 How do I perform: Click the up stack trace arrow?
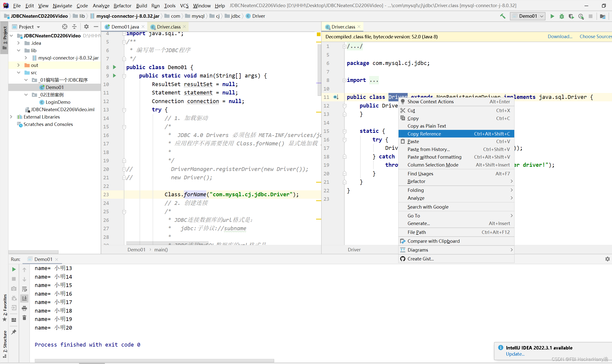coord(24,270)
